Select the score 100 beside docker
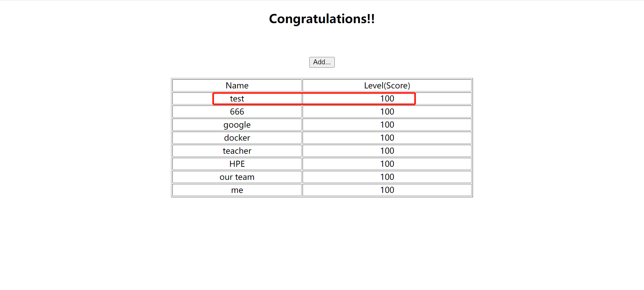 click(x=387, y=138)
